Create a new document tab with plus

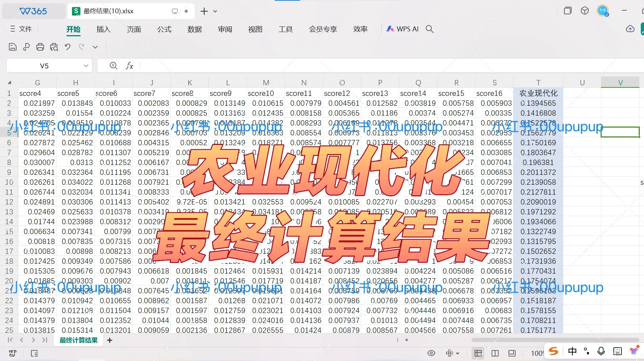tap(204, 11)
